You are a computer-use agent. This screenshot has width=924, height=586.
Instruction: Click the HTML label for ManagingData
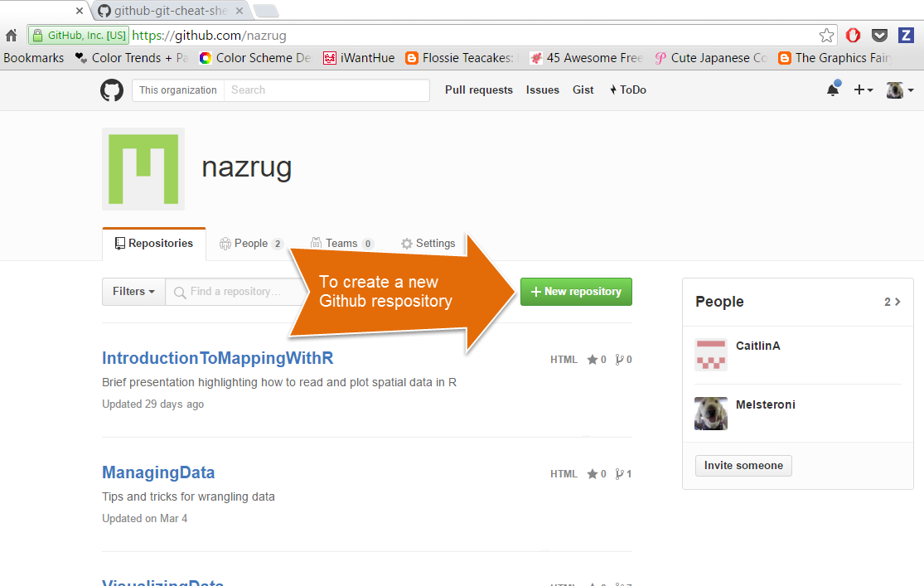564,474
